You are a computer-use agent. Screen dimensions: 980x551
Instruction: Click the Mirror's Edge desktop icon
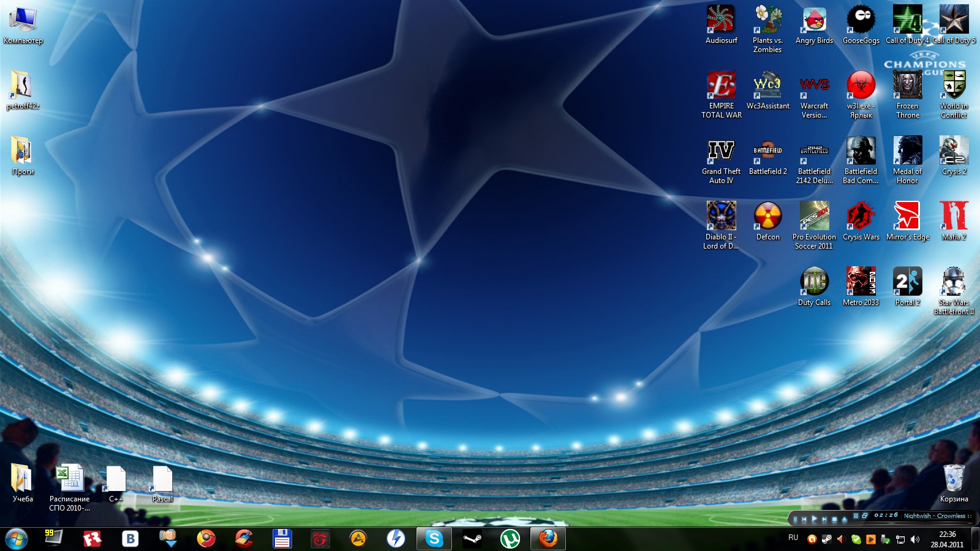coord(908,221)
